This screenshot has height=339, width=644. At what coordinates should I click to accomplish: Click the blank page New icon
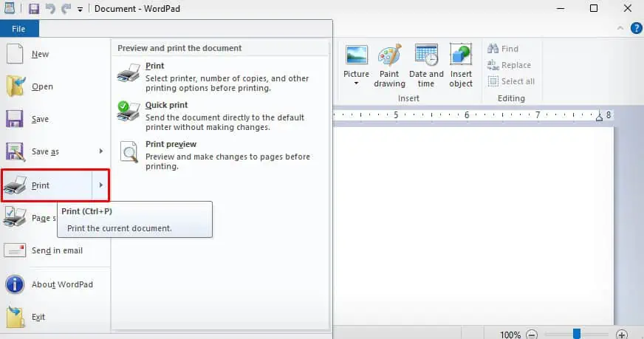click(x=15, y=54)
